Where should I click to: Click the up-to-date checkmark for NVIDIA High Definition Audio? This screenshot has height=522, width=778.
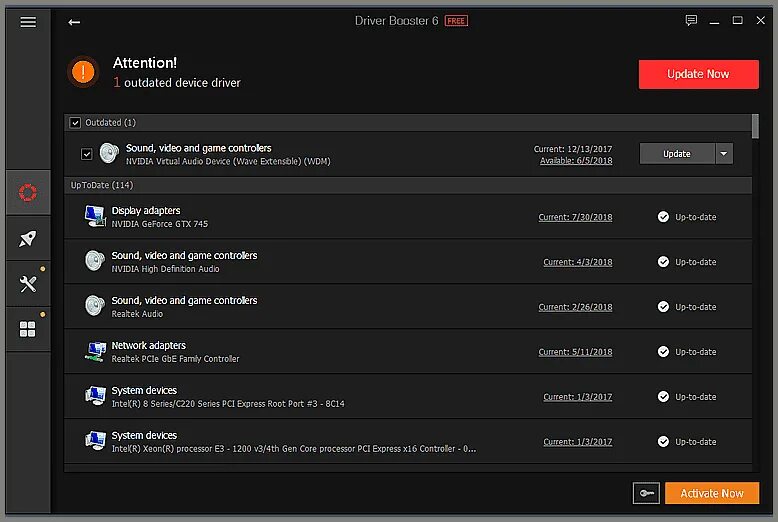(x=663, y=261)
